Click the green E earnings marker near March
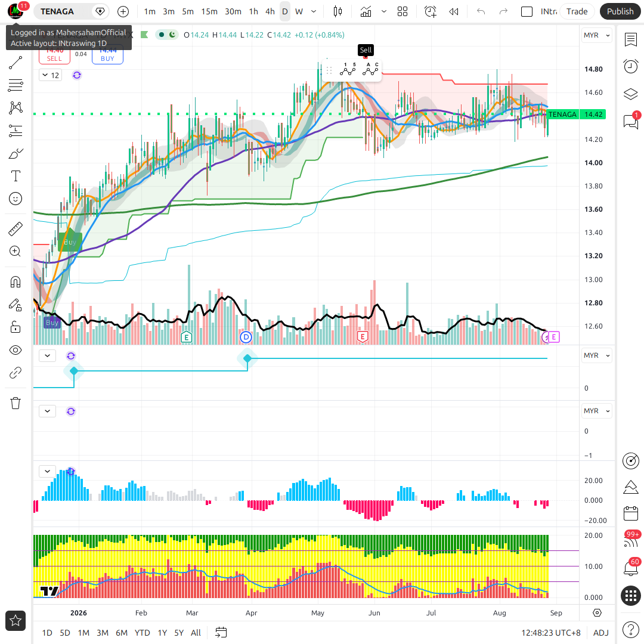 click(187, 337)
